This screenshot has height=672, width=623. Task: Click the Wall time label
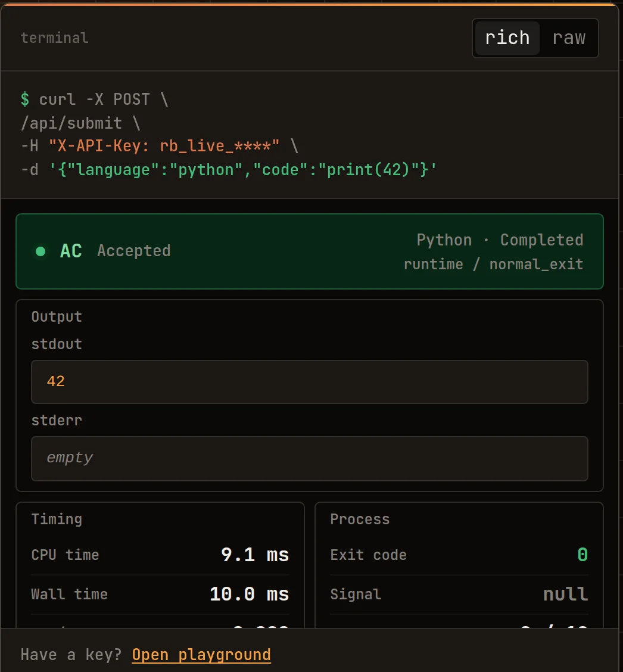[70, 594]
